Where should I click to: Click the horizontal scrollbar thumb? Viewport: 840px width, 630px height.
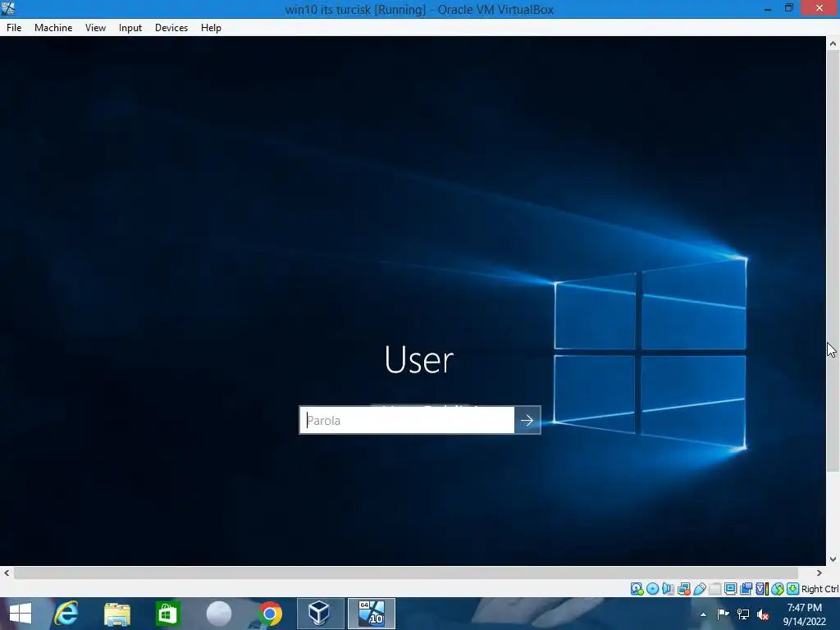405,573
